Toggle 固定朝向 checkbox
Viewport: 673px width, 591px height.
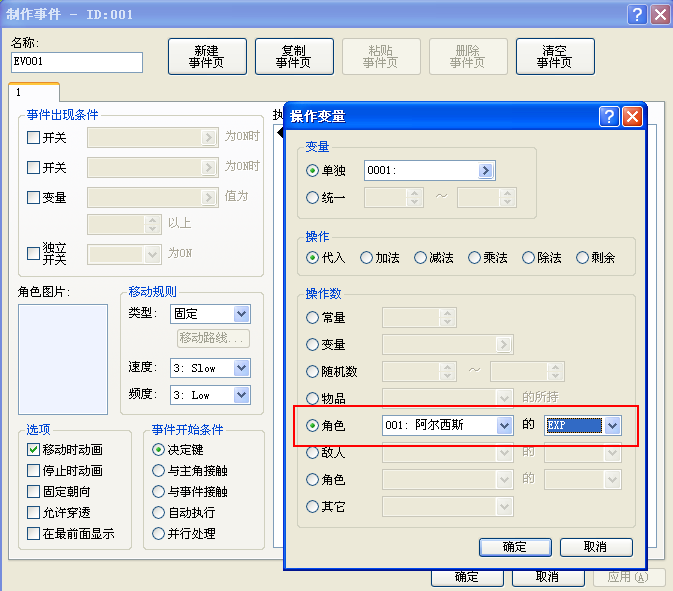33,491
